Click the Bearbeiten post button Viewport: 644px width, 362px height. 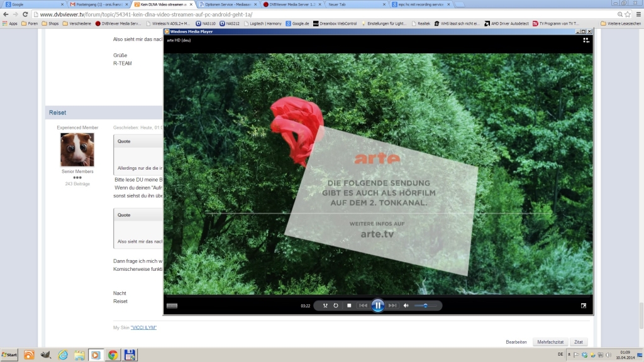pyautogui.click(x=516, y=342)
